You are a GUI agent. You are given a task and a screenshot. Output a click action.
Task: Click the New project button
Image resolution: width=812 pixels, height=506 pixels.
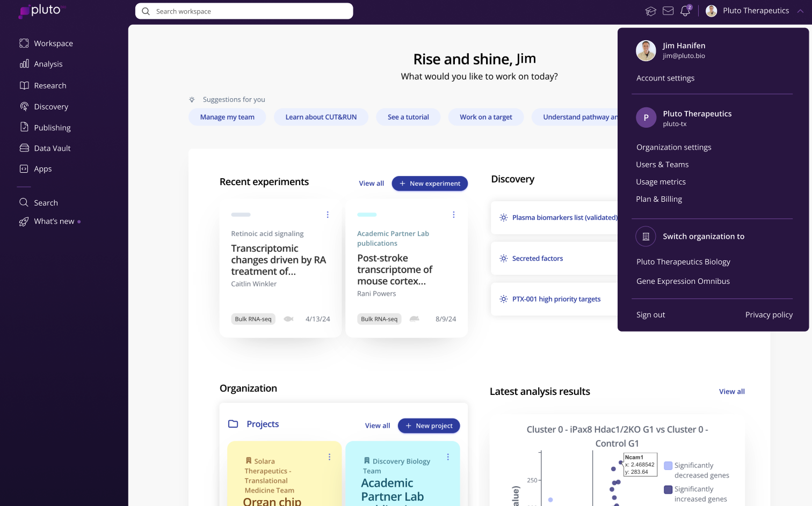[429, 426]
